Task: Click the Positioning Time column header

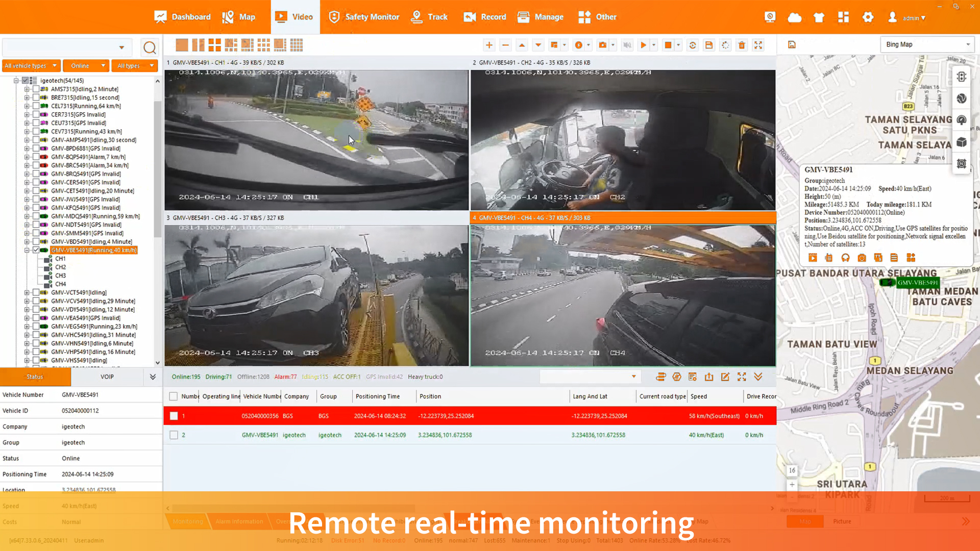Action: pos(378,396)
